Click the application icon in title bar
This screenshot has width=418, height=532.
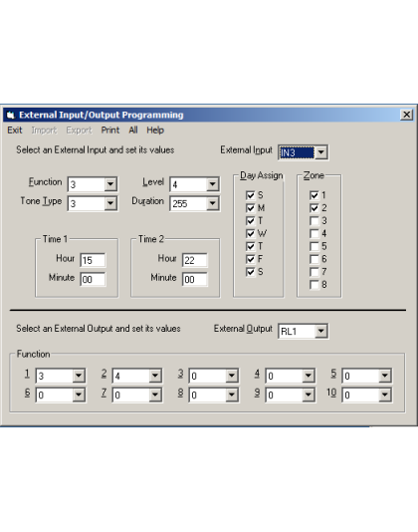[x=11, y=115]
